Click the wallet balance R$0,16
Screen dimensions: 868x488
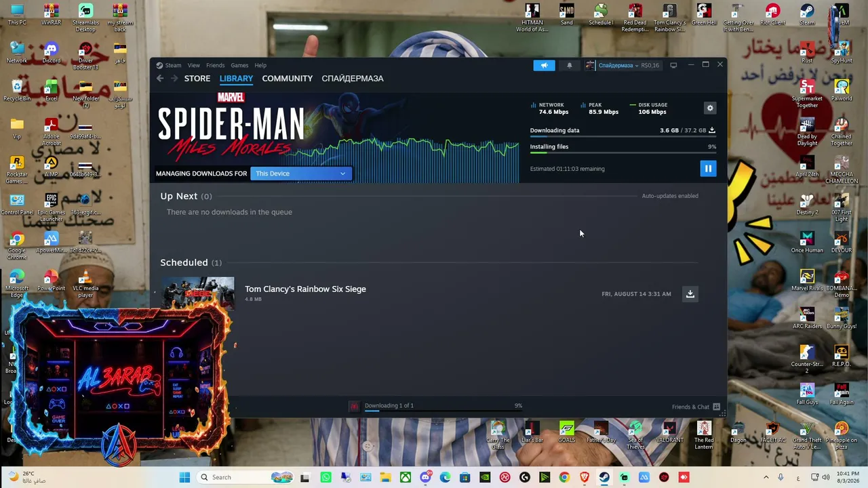click(650, 65)
